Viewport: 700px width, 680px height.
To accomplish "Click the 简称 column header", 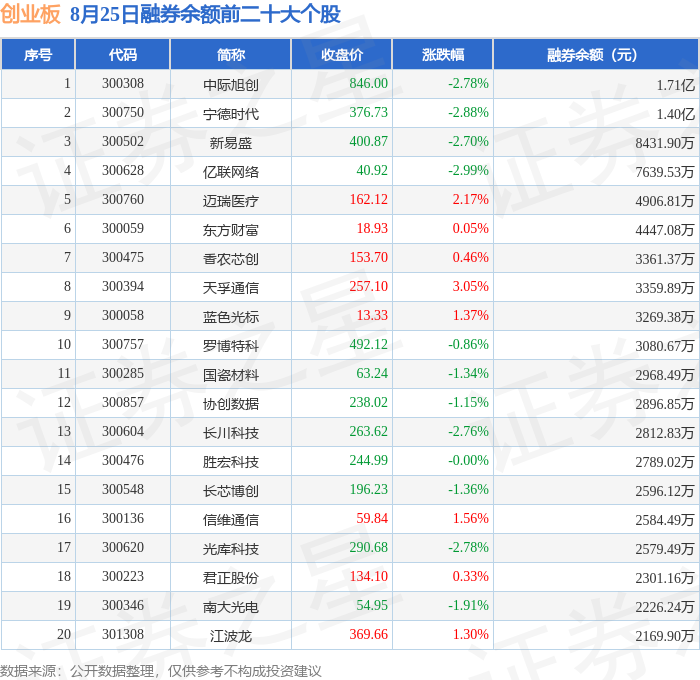I will tap(231, 54).
